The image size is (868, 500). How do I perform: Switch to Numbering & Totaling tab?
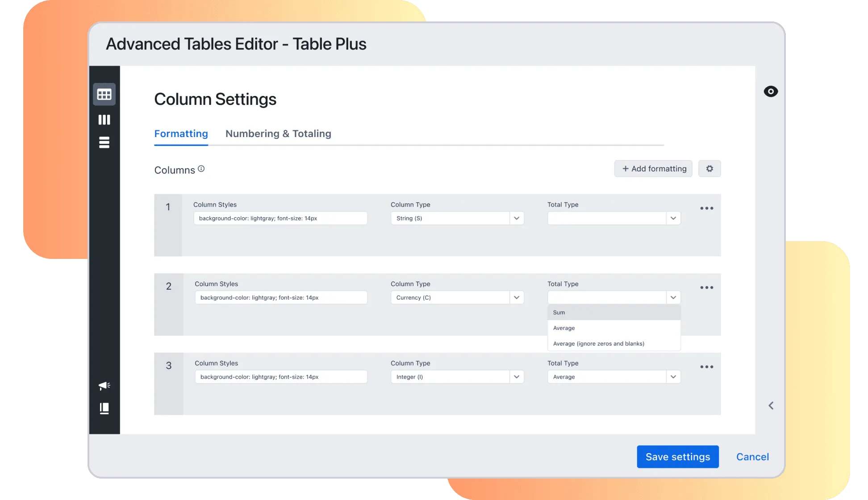pyautogui.click(x=278, y=134)
